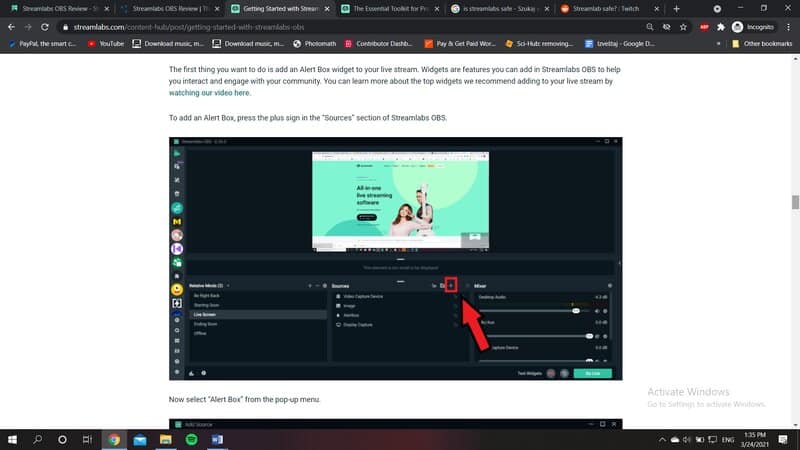The height and width of the screenshot is (450, 800).
Task: Switch to the 'Streamlabs OBS Review | Th' tab
Action: 168,9
